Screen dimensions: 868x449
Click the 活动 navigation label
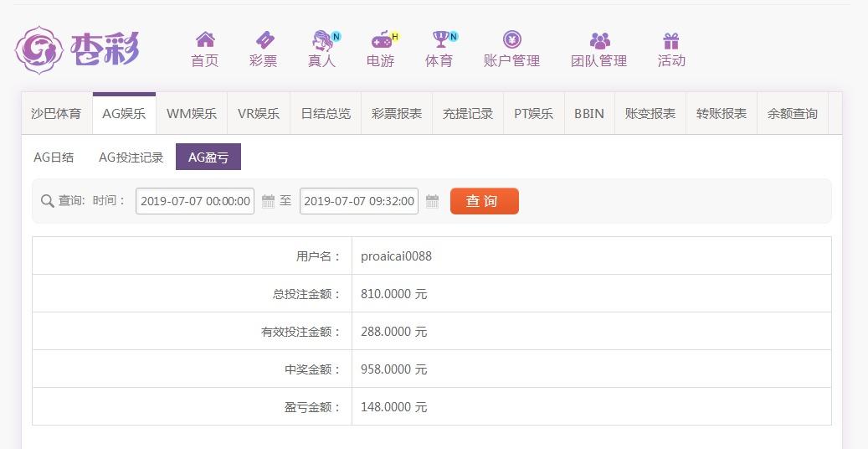click(671, 60)
